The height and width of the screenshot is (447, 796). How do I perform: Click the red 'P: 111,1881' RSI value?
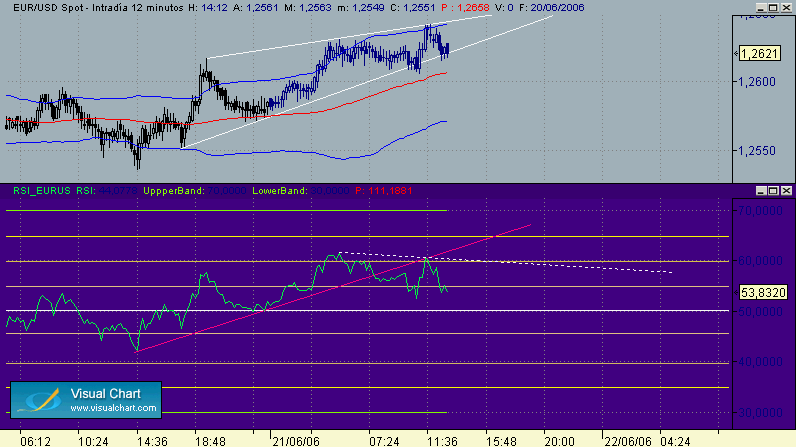click(384, 191)
